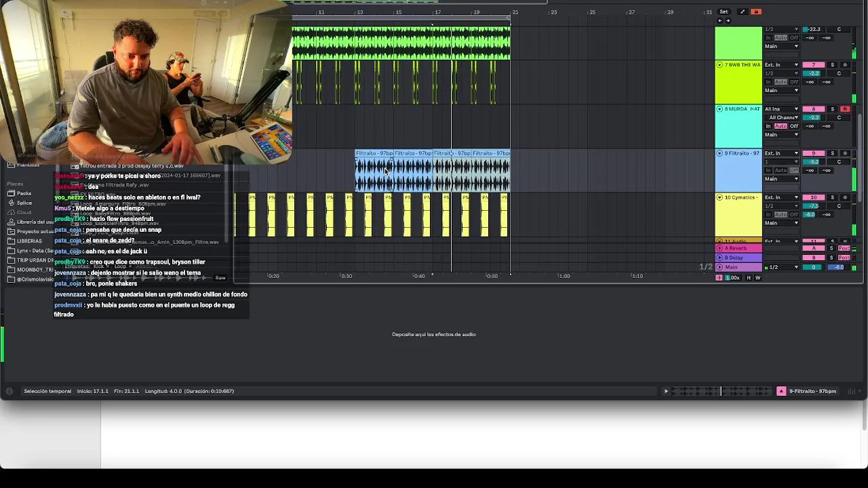
Task: Jump to the next locator arrow
Action: point(728,20)
